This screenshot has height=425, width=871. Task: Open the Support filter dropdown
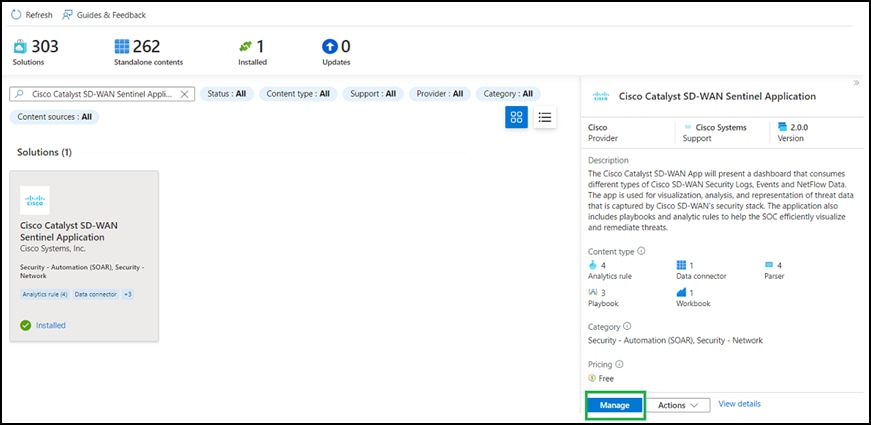[373, 94]
